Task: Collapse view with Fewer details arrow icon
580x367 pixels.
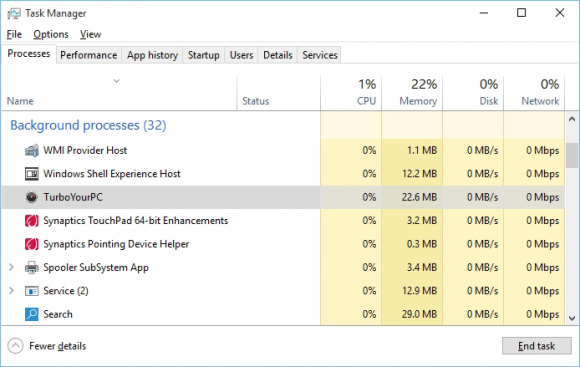Action: tap(15, 346)
